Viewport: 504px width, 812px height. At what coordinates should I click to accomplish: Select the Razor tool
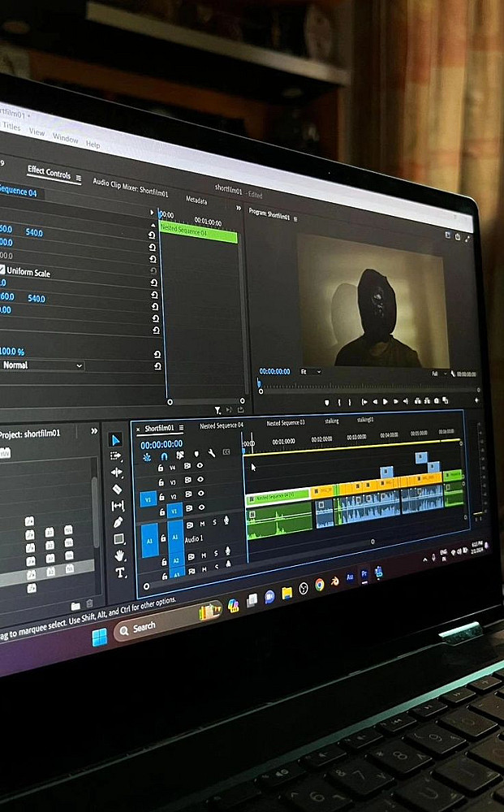click(x=118, y=489)
